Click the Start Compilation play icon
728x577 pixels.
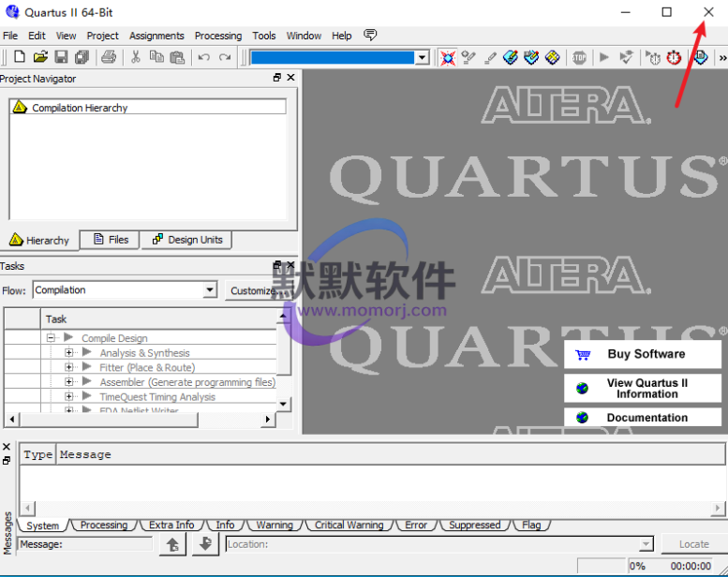[604, 57]
